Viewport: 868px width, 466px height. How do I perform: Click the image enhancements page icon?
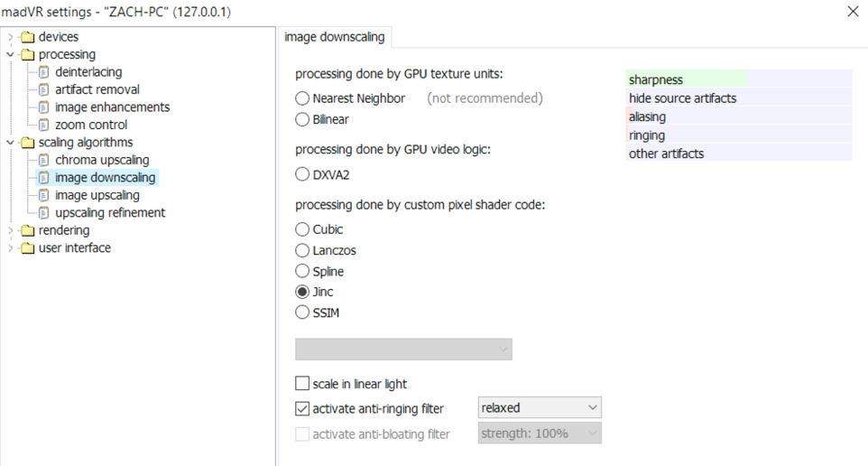click(43, 107)
